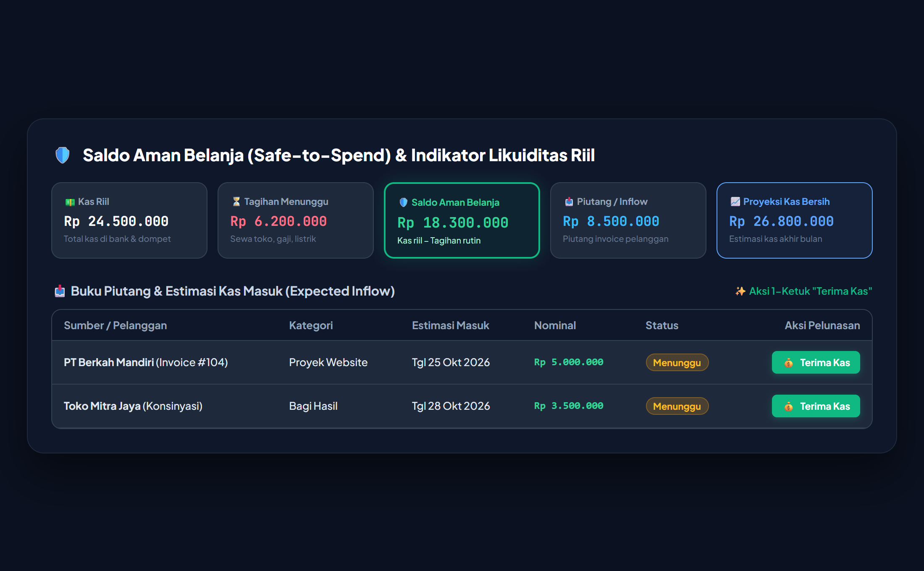
Task: Click the hourglass icon next to Tagihan Menunggu
Action: (x=236, y=202)
